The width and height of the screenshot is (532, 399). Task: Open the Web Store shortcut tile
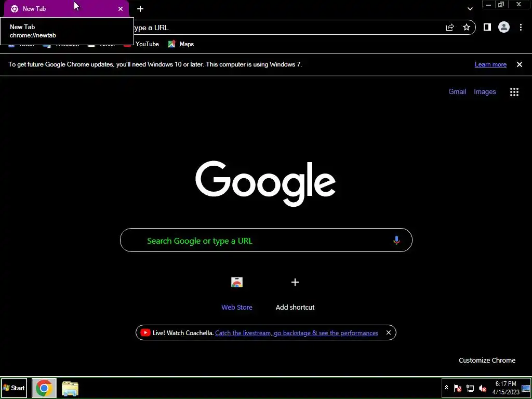click(x=237, y=294)
